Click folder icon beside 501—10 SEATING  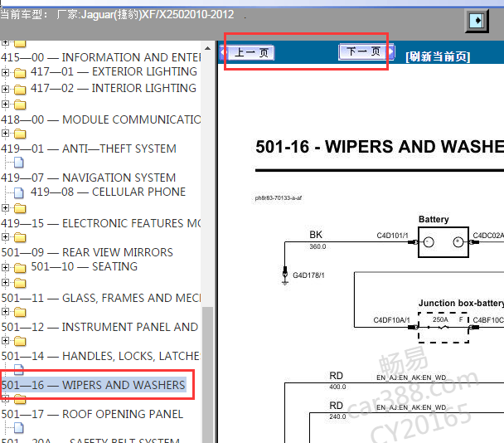pos(20,268)
